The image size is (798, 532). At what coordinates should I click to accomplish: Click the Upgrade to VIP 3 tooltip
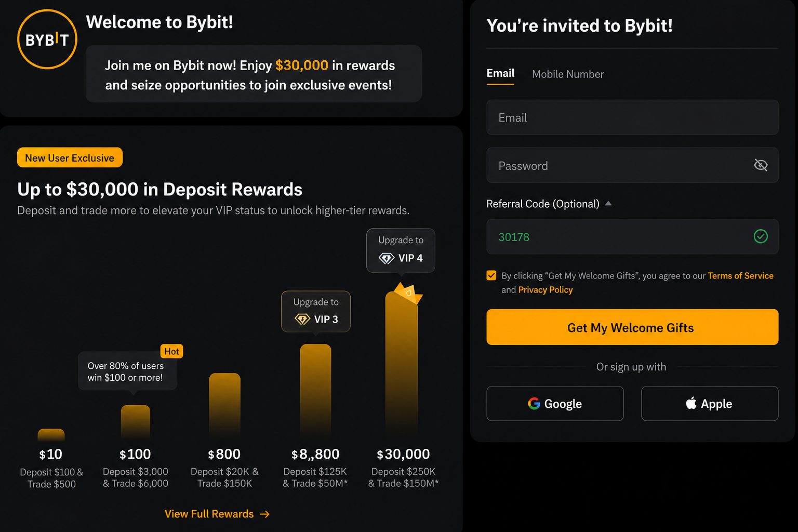316,311
